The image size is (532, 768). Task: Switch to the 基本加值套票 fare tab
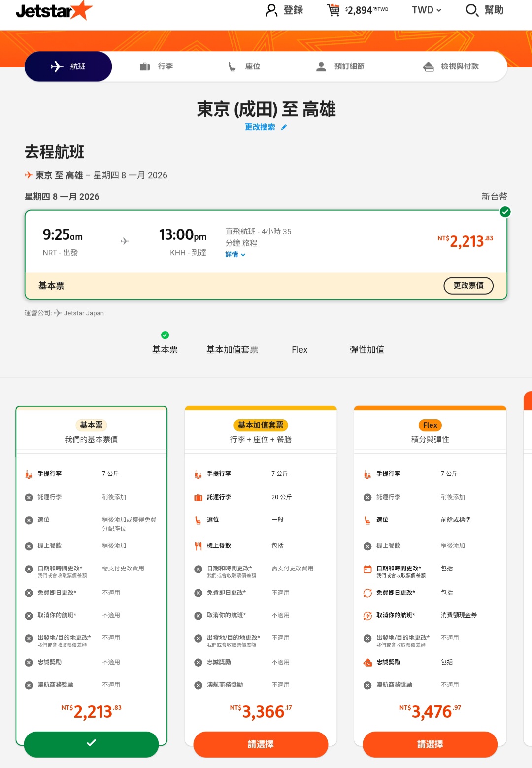tap(232, 349)
